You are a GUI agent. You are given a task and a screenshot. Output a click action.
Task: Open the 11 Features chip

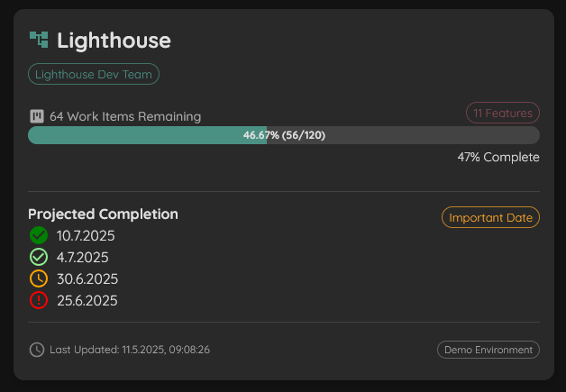tap(503, 113)
